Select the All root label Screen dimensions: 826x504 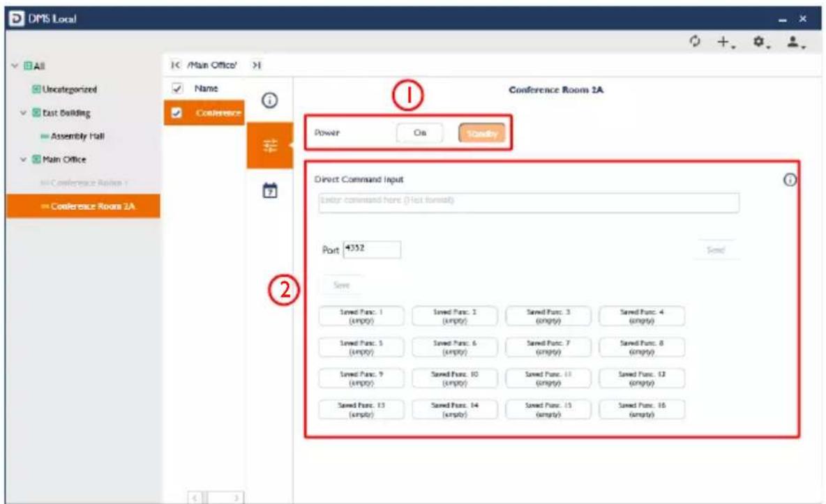39,66
